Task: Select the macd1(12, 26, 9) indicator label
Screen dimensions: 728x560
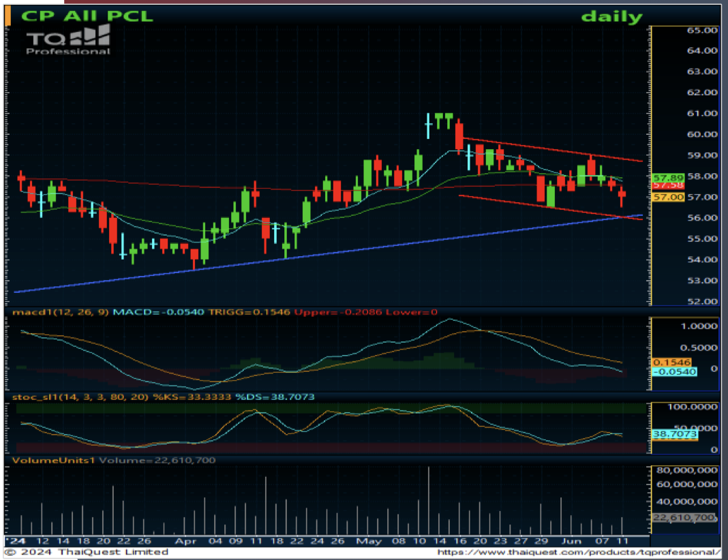Action: (61, 312)
